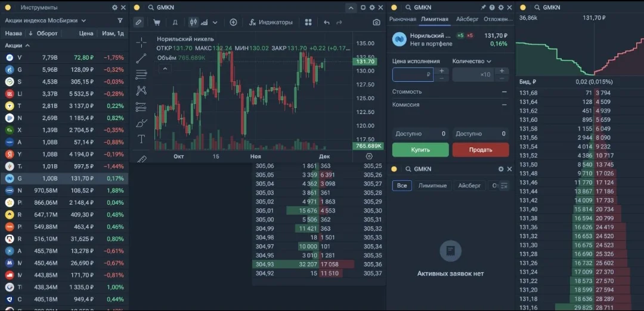Select the area chart type icon
The width and height of the screenshot is (644, 311).
click(205, 22)
